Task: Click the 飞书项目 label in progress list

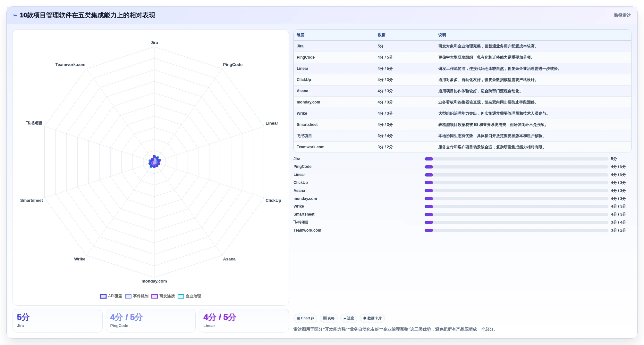Action: tap(301, 223)
